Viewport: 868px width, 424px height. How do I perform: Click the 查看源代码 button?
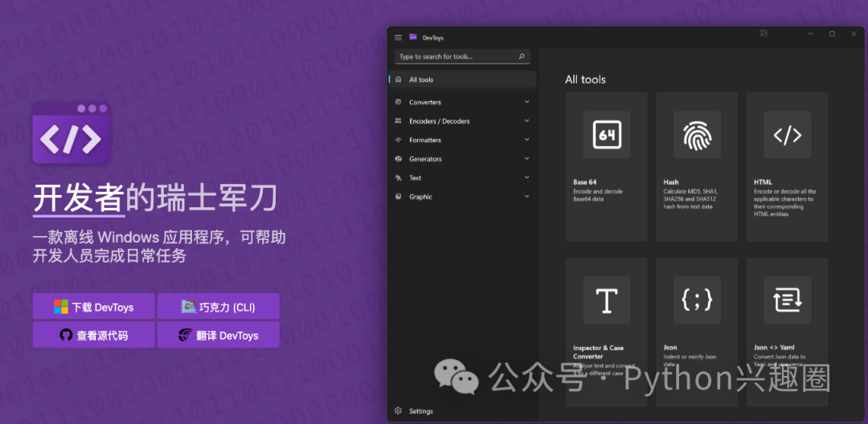tap(93, 335)
